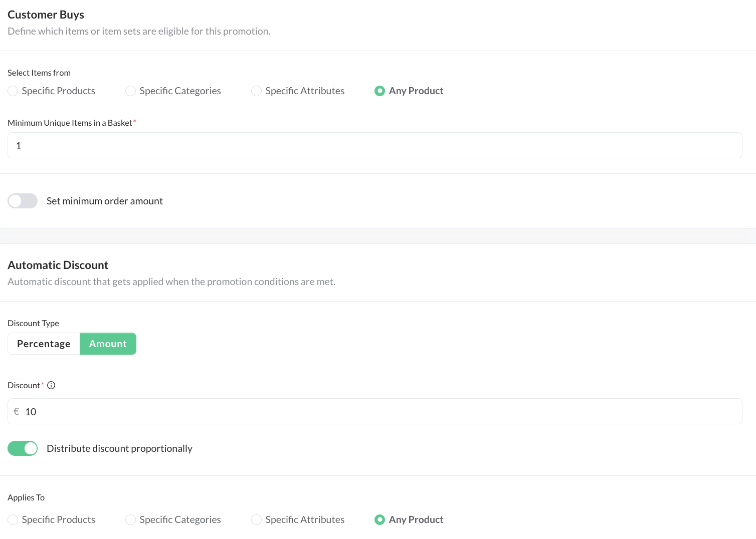Click the euro currency symbol in Discount field
Viewport: 756px width, 539px height.
(17, 412)
